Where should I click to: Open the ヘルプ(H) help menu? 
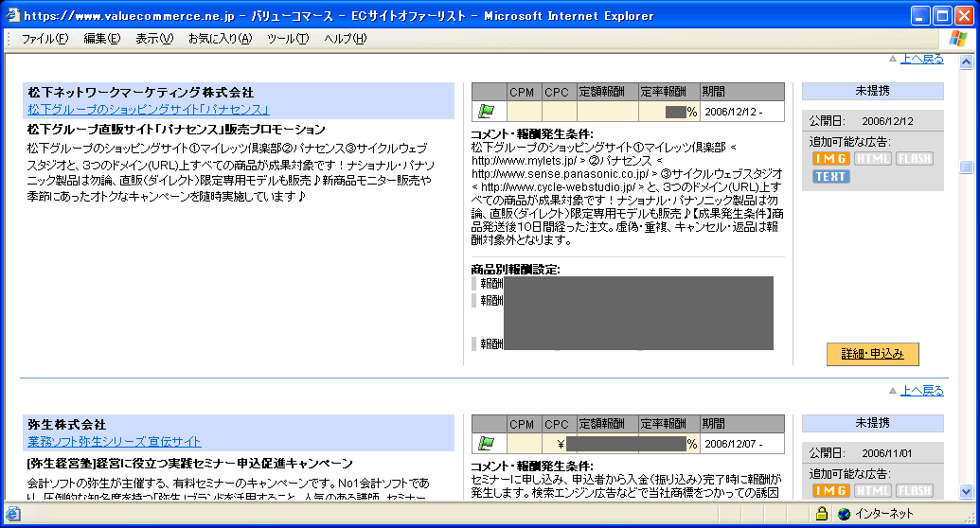click(345, 39)
